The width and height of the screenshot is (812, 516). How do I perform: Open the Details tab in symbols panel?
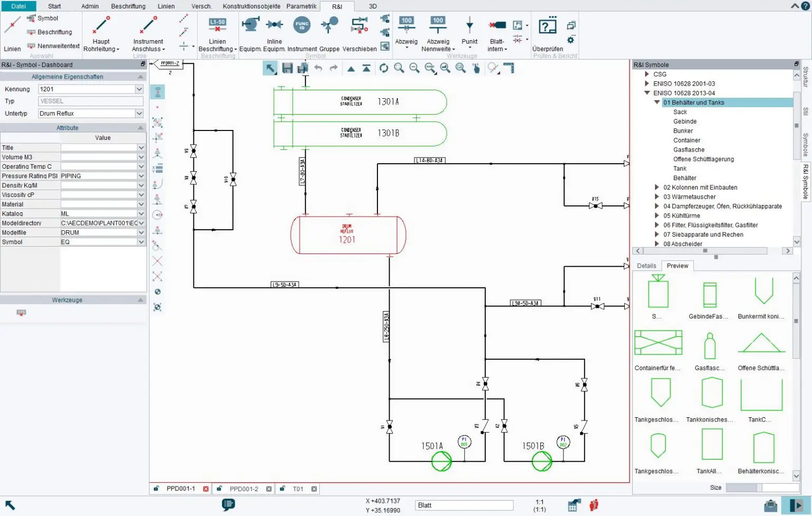pos(646,266)
